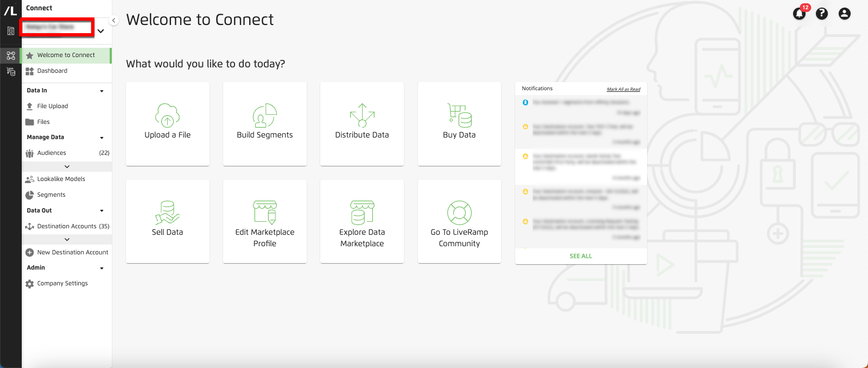Open Company Settings
The height and width of the screenshot is (368, 868).
[x=62, y=284]
